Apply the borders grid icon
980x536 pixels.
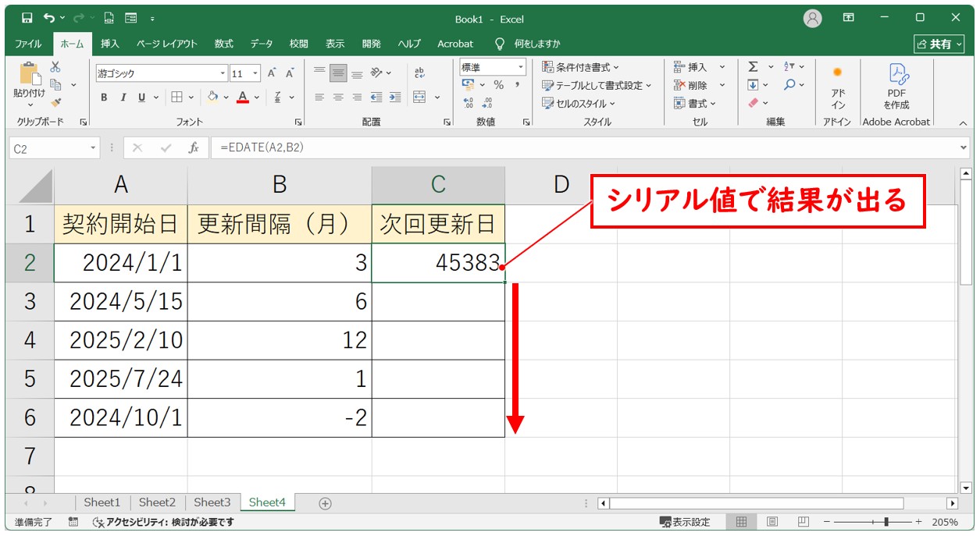[x=176, y=98]
